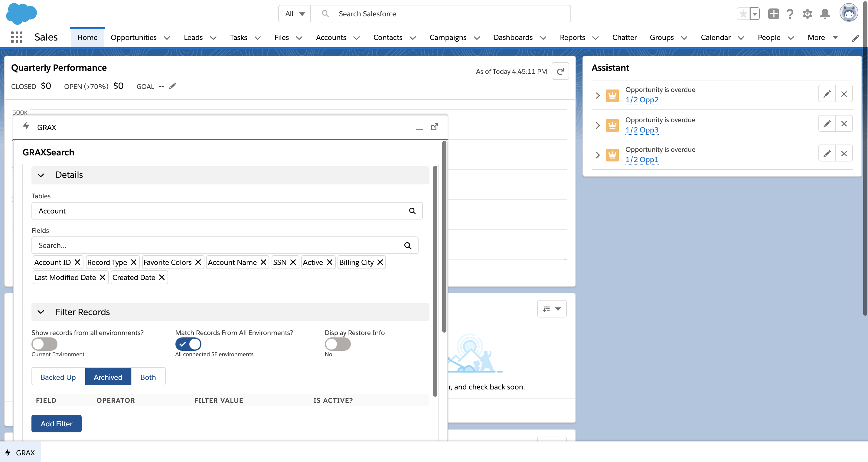Dismiss the Opp1 overdue assistant item
The height and width of the screenshot is (462, 868).
click(844, 154)
